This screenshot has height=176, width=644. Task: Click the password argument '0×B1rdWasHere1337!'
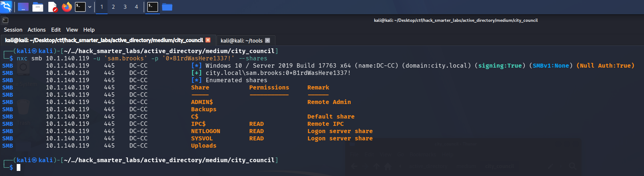point(198,58)
